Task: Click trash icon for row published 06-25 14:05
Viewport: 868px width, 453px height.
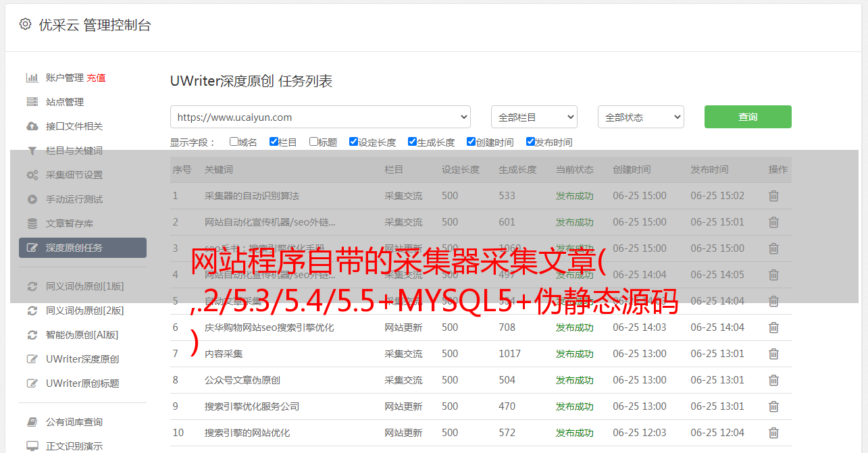Action: pyautogui.click(x=773, y=275)
